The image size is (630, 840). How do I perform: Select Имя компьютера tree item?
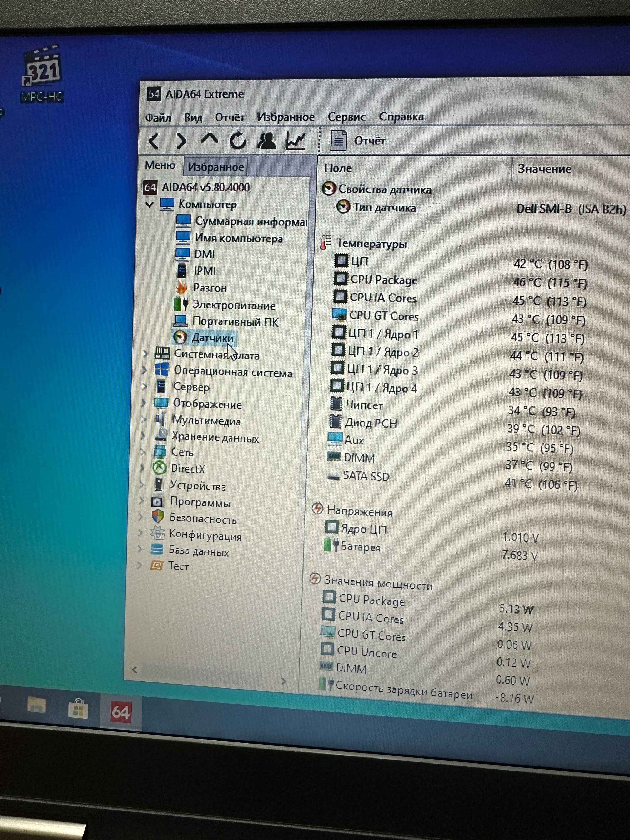[x=239, y=238]
